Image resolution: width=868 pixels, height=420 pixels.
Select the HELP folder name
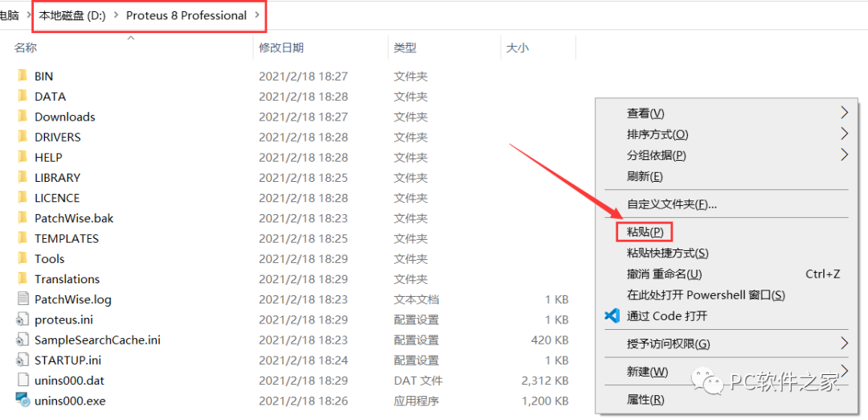point(48,158)
